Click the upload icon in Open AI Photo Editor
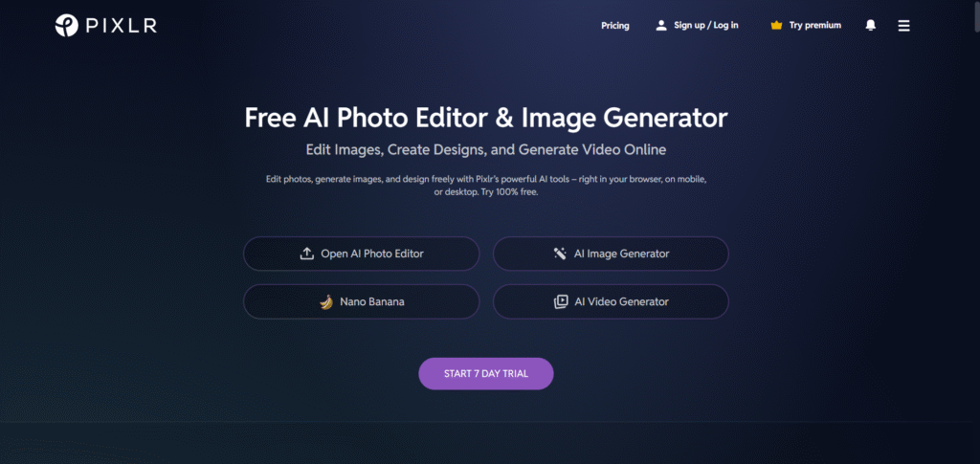 (x=307, y=254)
